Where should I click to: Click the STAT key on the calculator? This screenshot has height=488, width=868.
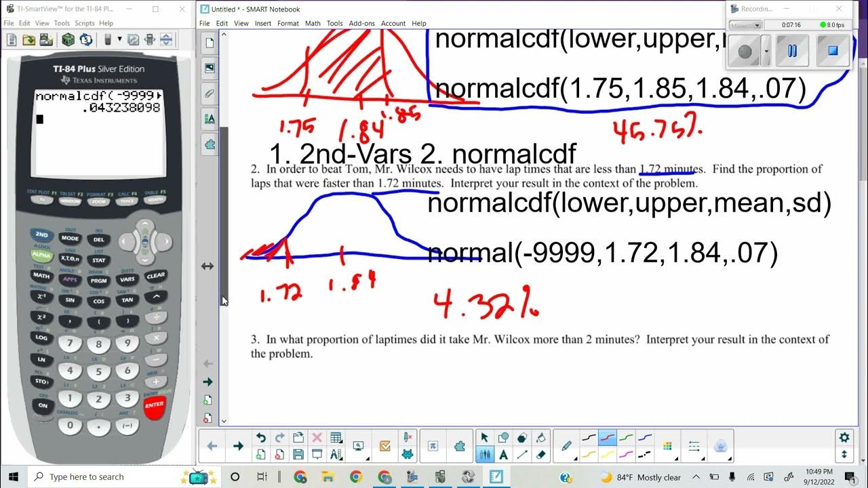pos(98,260)
